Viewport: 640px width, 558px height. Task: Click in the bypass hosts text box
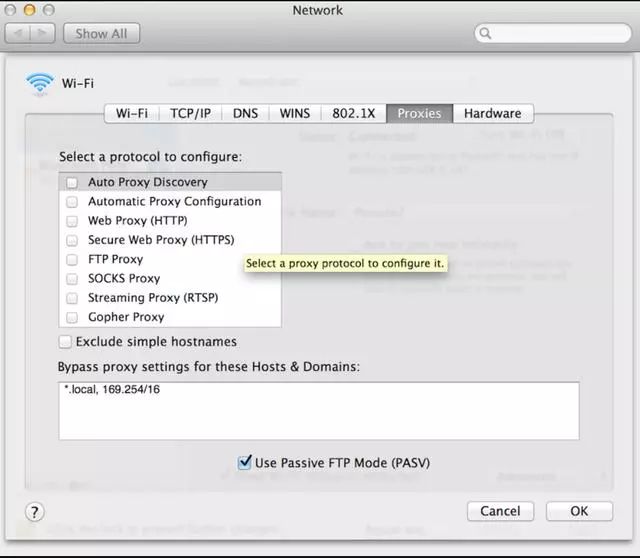(319, 411)
